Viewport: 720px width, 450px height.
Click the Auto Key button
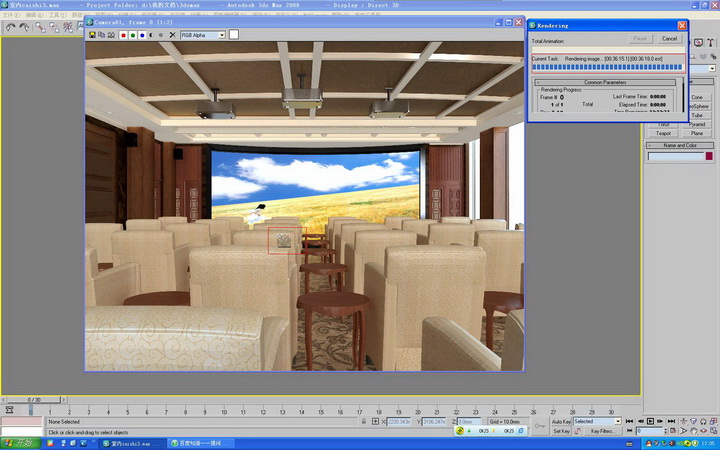(x=561, y=421)
